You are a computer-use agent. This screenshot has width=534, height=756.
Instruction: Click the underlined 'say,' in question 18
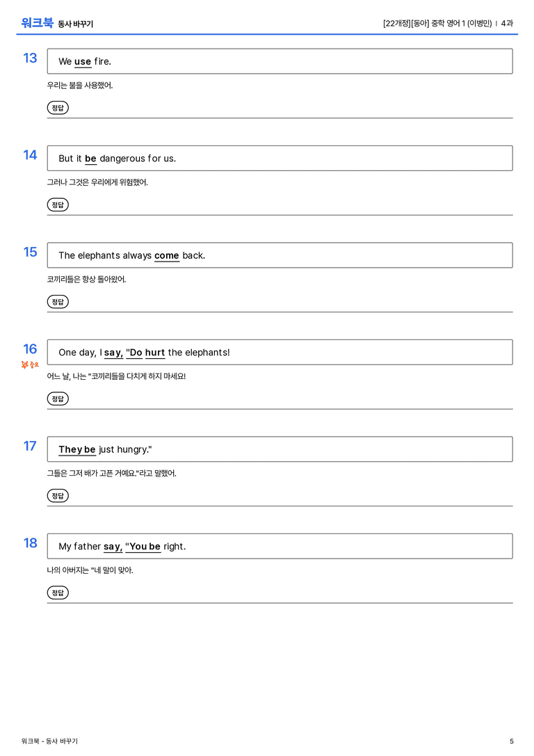(x=113, y=547)
